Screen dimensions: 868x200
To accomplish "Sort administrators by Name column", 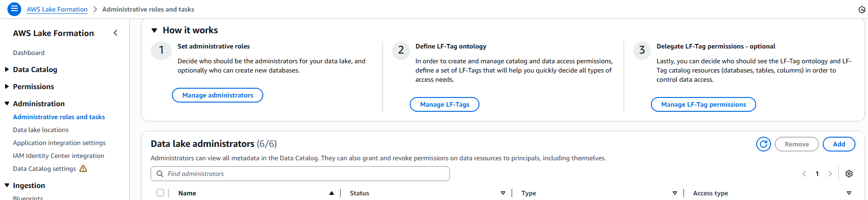I will pos(331,193).
